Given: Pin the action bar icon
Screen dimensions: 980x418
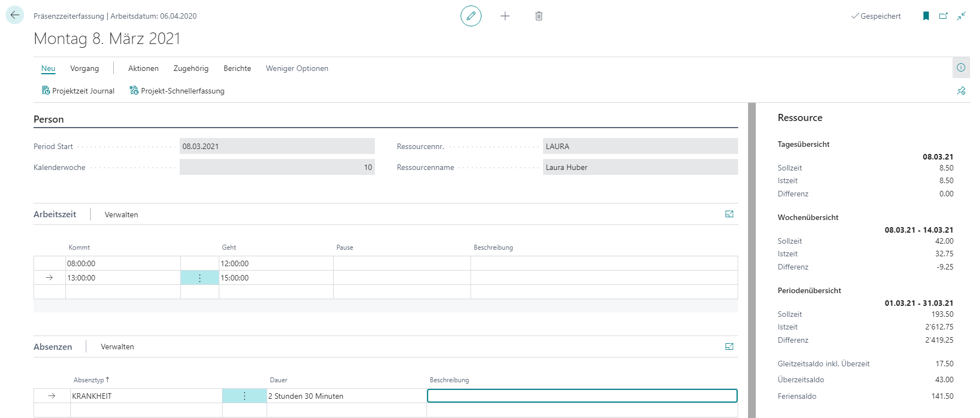Looking at the screenshot, I should point(961,91).
